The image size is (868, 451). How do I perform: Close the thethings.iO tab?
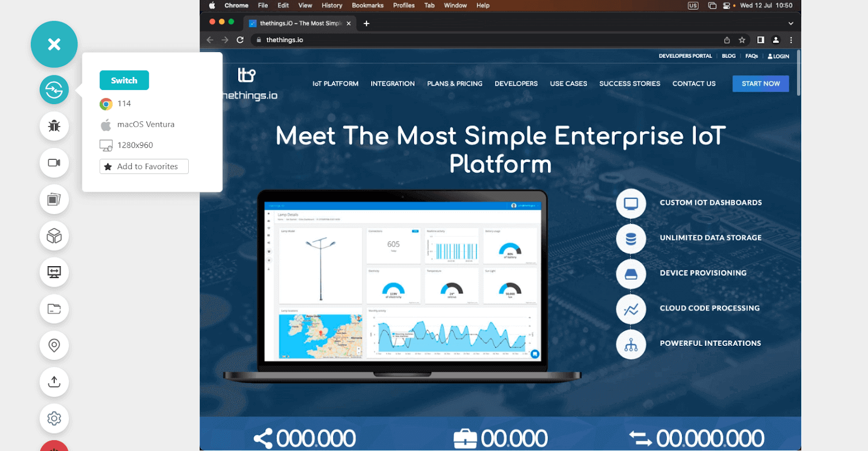pos(349,23)
